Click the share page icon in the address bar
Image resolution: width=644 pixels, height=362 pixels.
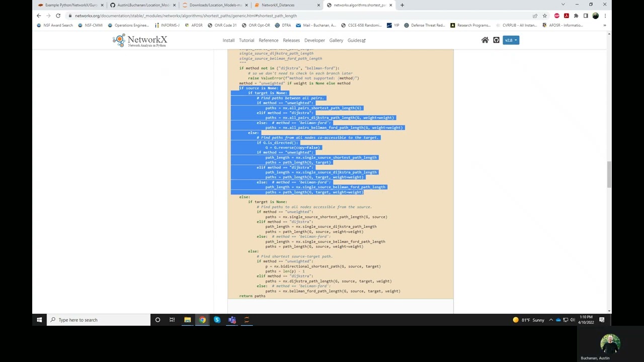pos(535,16)
